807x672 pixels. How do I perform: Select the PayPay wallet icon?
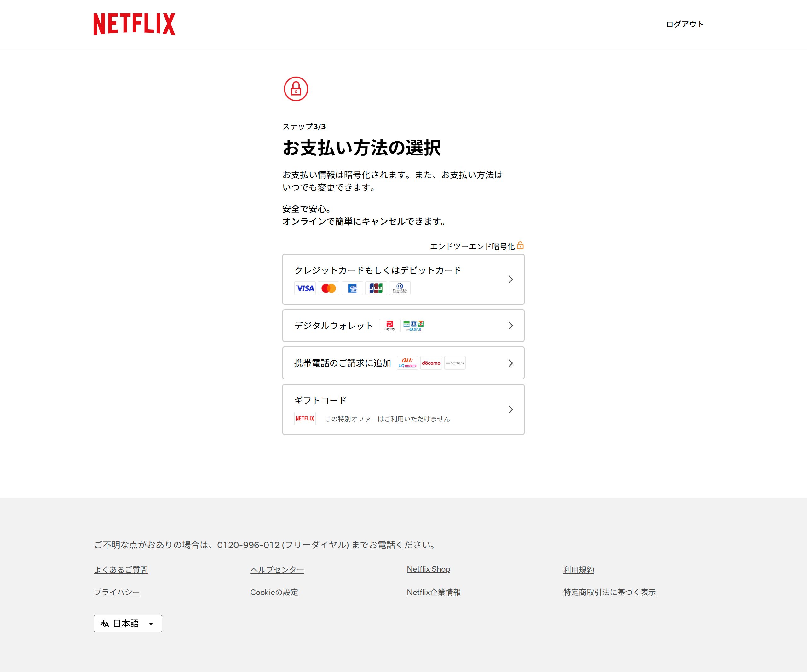pyautogui.click(x=390, y=326)
